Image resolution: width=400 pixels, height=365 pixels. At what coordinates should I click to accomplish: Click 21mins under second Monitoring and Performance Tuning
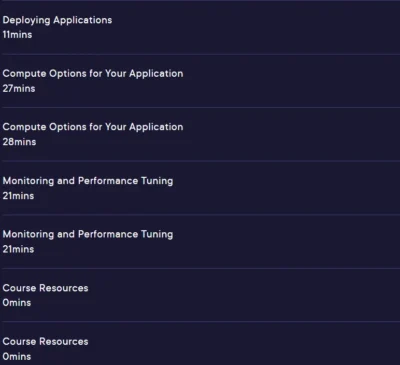[x=18, y=249]
